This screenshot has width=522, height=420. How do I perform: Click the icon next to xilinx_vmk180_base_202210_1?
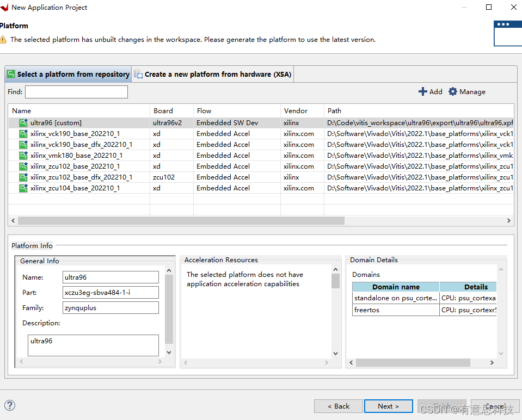tap(23, 156)
